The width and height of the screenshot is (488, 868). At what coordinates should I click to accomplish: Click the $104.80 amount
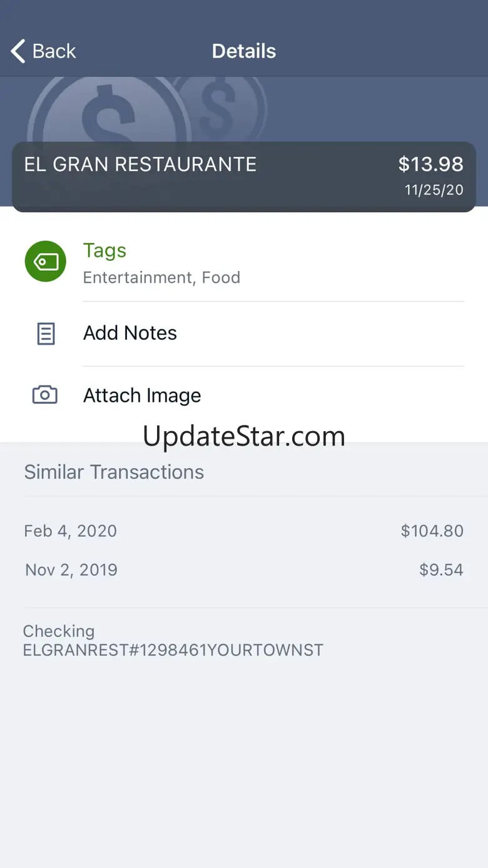[432, 531]
